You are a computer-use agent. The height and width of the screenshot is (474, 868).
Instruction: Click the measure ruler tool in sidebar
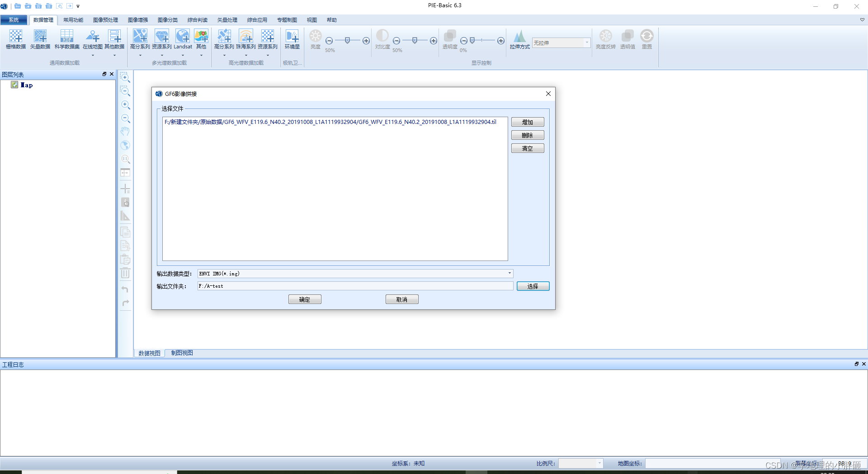[125, 216]
